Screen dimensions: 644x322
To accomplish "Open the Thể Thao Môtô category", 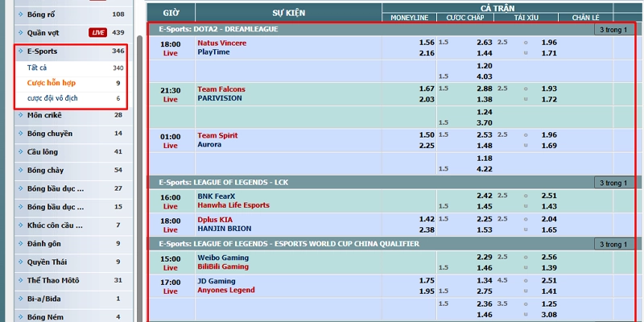I will [53, 280].
